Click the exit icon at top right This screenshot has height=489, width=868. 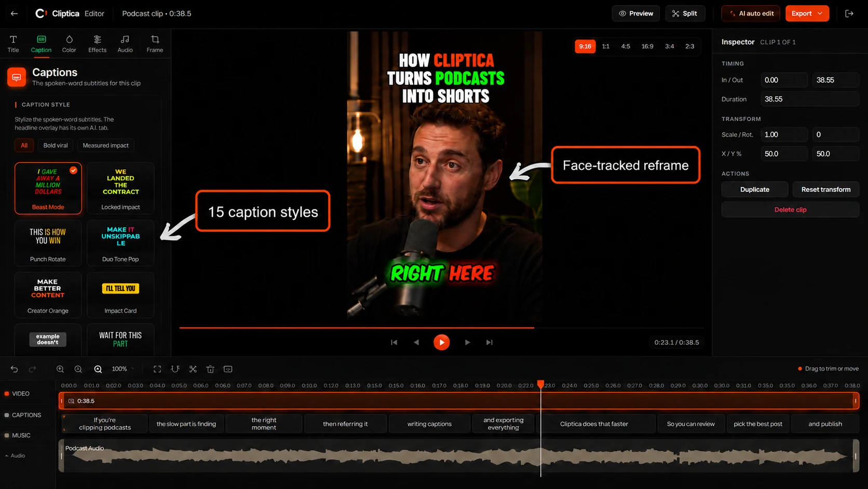tap(849, 14)
